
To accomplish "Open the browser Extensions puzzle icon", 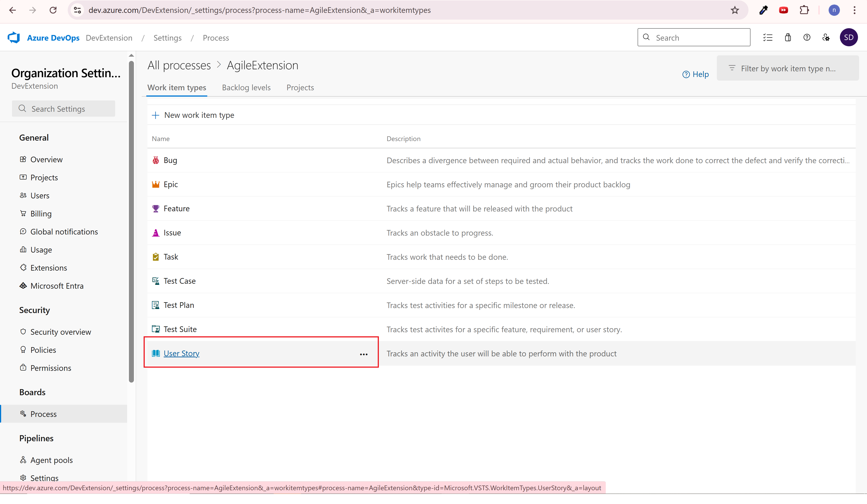I will point(804,10).
